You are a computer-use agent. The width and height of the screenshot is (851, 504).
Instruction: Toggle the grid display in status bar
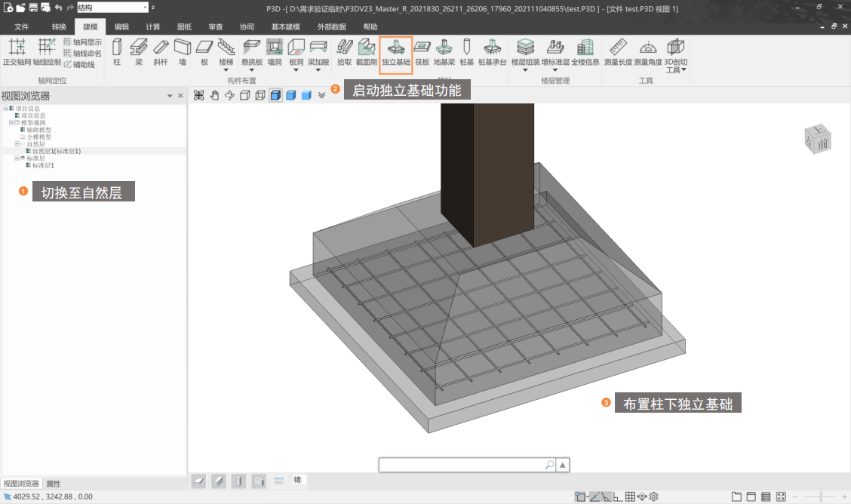(630, 496)
